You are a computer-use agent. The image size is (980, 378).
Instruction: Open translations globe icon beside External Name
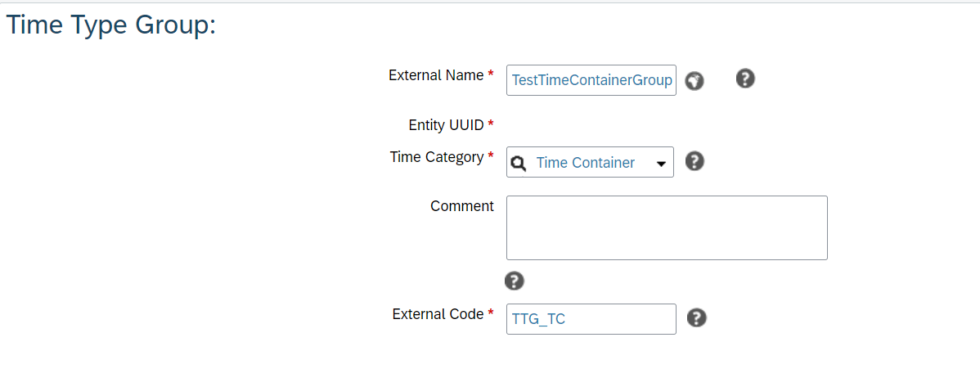(x=695, y=81)
